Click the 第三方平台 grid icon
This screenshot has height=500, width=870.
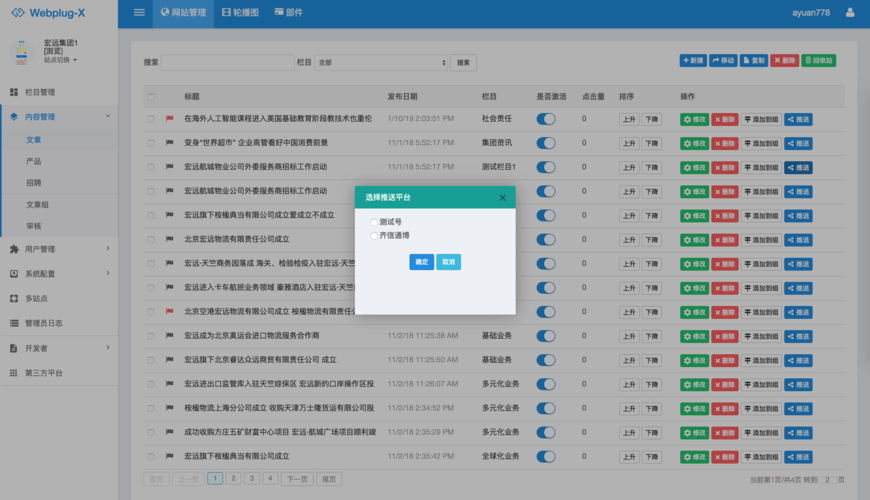tap(14, 373)
